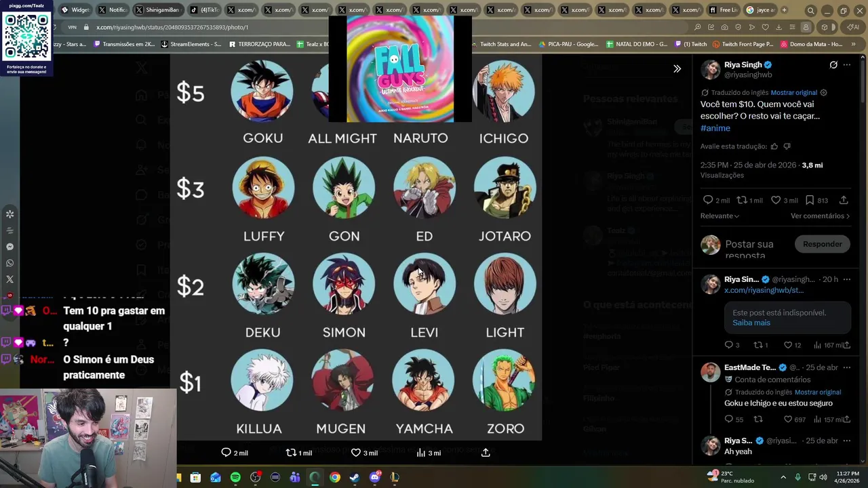Viewport: 868px width, 488px height.
Task: Open Riya Singh's profile avatar at panel top
Action: click(x=710, y=69)
